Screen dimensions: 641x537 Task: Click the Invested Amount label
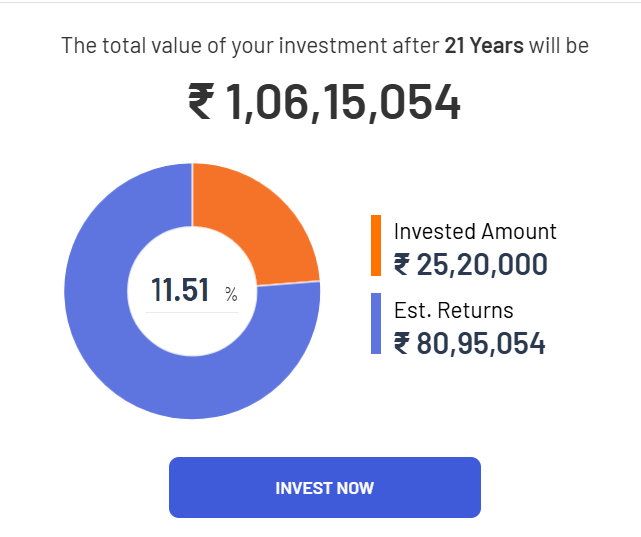coord(475,231)
